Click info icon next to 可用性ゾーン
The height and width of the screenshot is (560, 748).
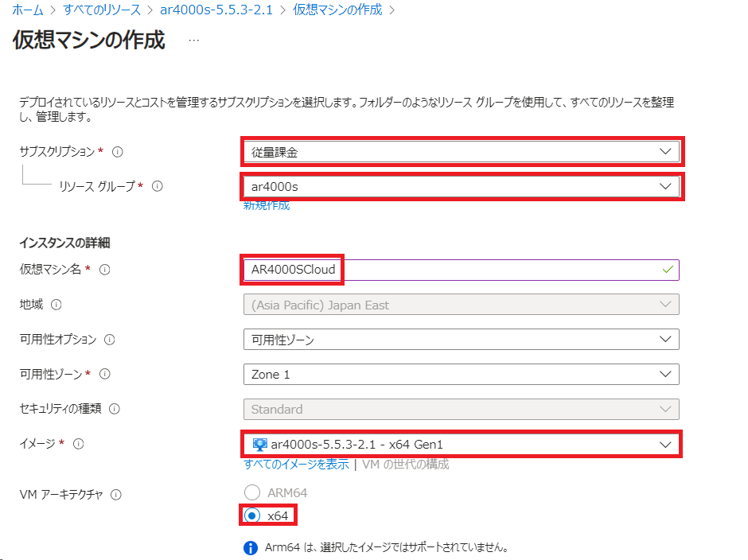tap(104, 374)
